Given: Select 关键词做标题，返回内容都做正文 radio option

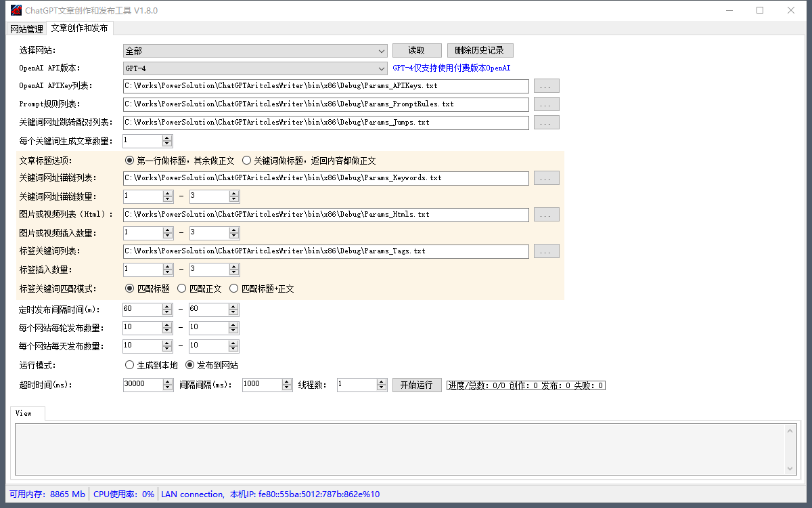Looking at the screenshot, I should coord(309,161).
